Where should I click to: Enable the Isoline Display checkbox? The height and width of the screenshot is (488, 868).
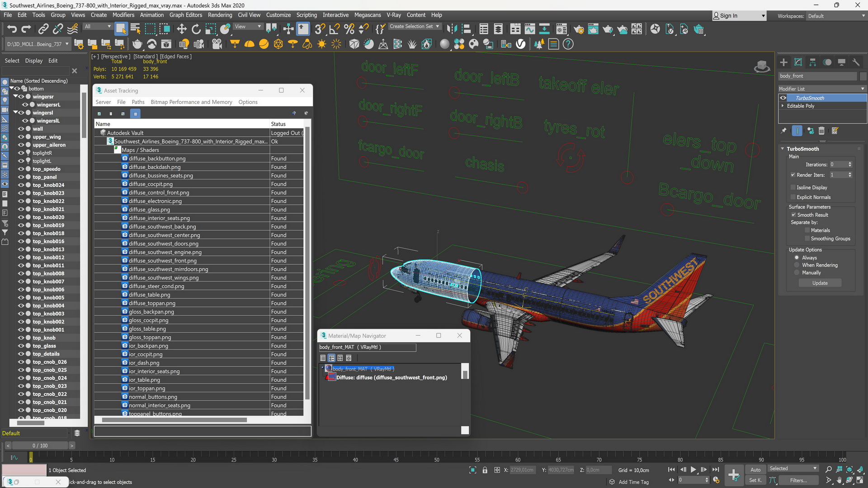(793, 187)
